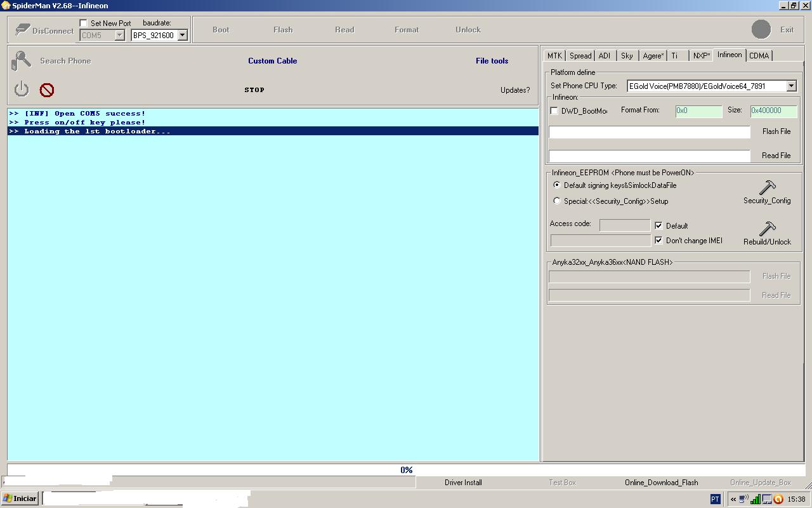This screenshot has height=508, width=812.
Task: Click the Search Phone magnifier icon
Action: (21, 61)
